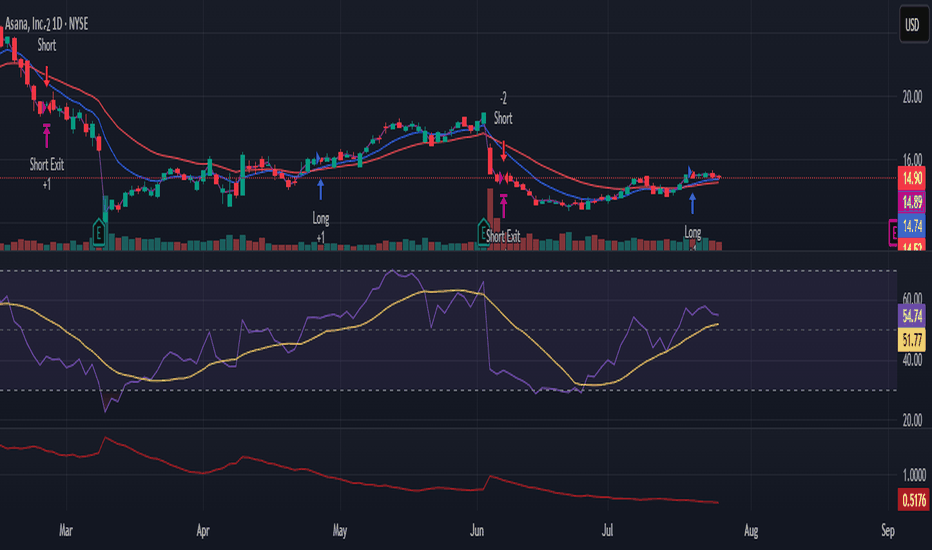Click the Aug label on the time axis
The height and width of the screenshot is (550, 932).
click(x=751, y=530)
